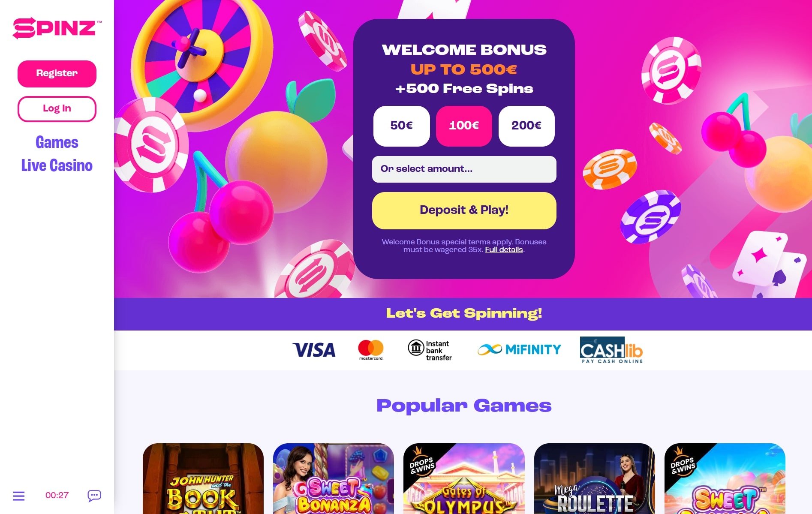
Task: Select the CASHlib payment logo
Action: (611, 350)
